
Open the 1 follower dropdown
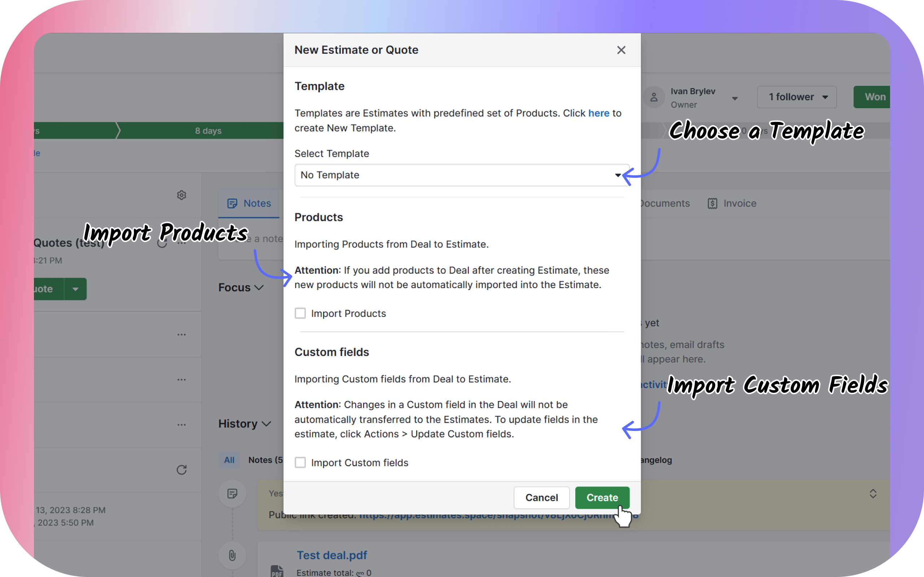click(797, 97)
